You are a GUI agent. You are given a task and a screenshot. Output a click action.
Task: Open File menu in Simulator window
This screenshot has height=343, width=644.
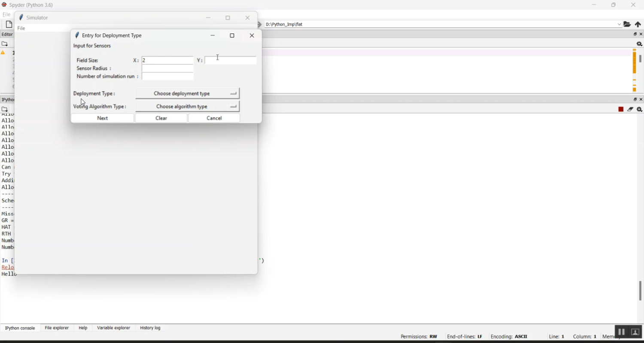[x=21, y=28]
